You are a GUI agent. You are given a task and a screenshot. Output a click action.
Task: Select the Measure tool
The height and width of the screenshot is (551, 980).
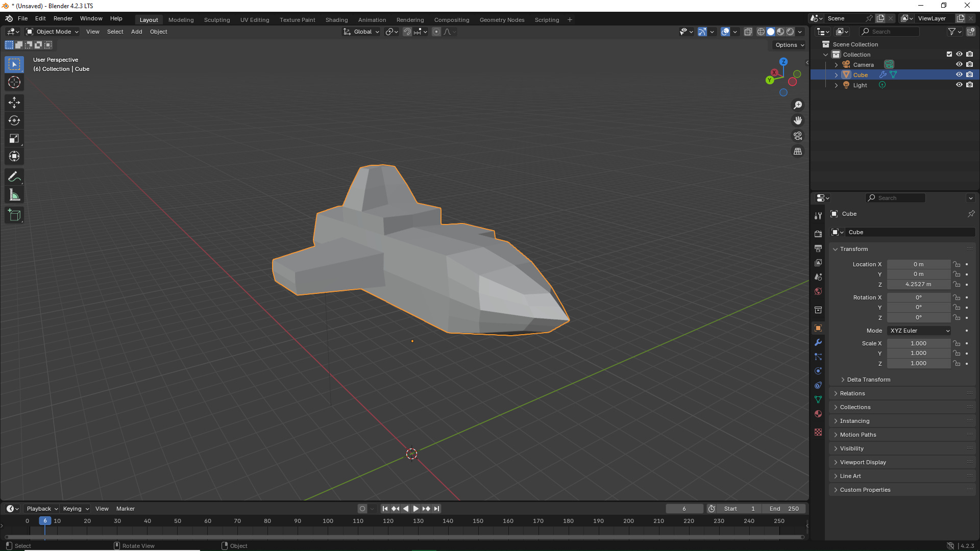14,195
